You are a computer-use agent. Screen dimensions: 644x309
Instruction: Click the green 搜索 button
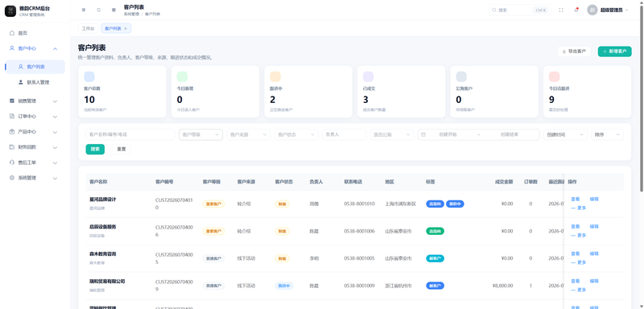[x=95, y=149]
